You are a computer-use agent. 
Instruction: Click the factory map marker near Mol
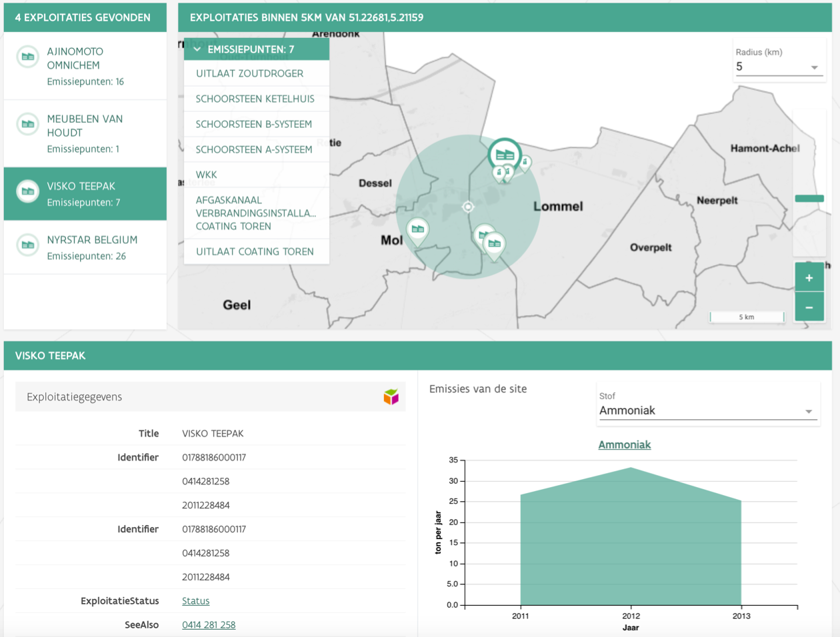417,230
